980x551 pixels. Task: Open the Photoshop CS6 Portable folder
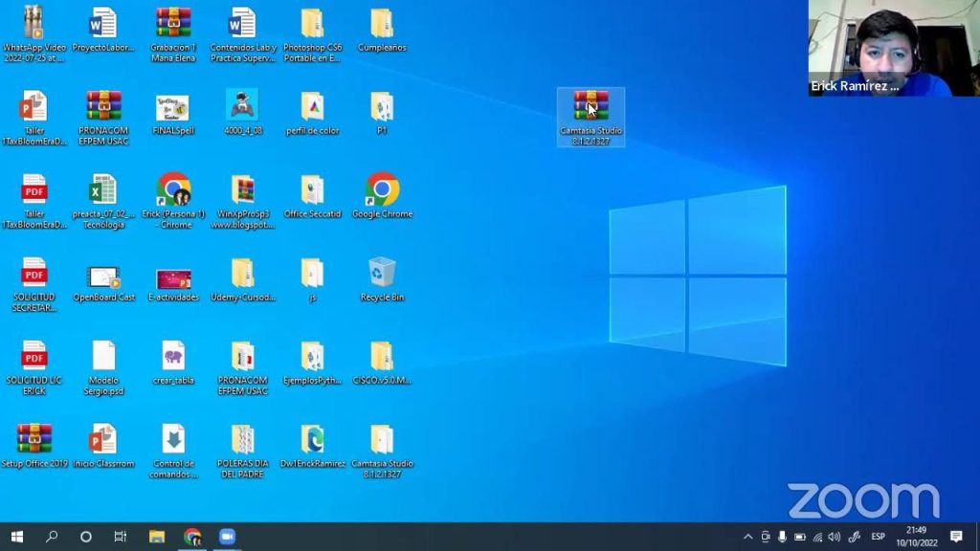[312, 24]
